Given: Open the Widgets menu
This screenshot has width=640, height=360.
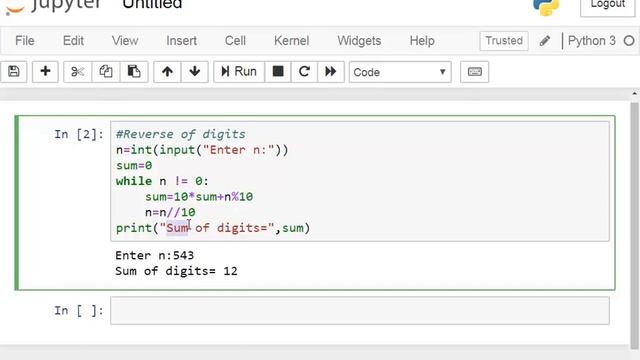Looking at the screenshot, I should (359, 41).
